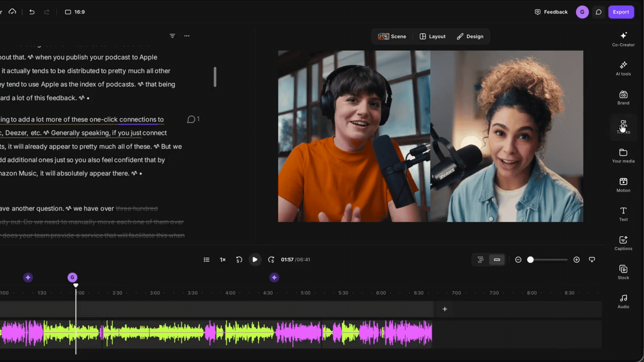The width and height of the screenshot is (644, 362).
Task: Click the G user timeline marker
Action: click(72, 278)
